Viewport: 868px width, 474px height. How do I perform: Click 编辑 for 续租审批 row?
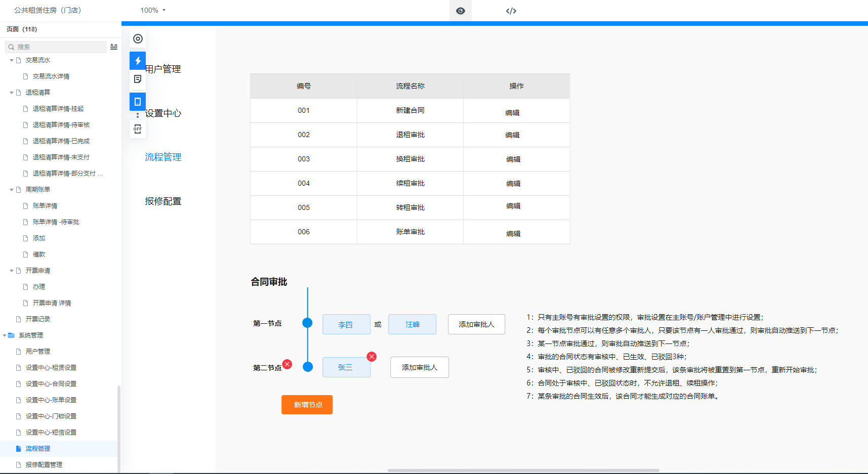coord(513,184)
